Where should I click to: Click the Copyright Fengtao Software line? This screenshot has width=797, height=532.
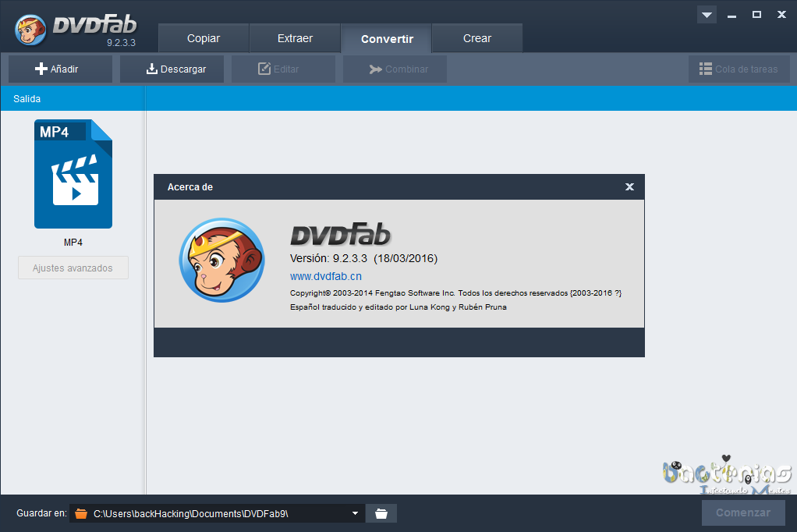coord(455,293)
